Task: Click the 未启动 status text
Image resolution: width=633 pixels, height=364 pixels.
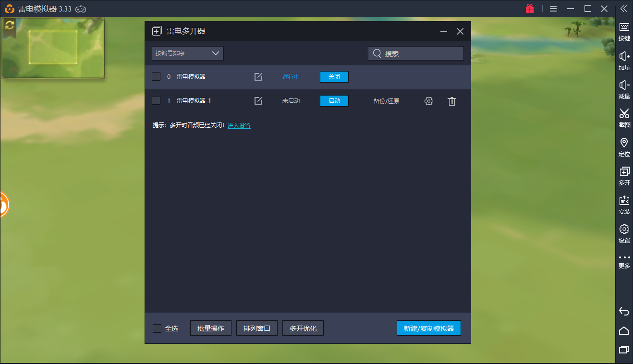Action: point(291,101)
